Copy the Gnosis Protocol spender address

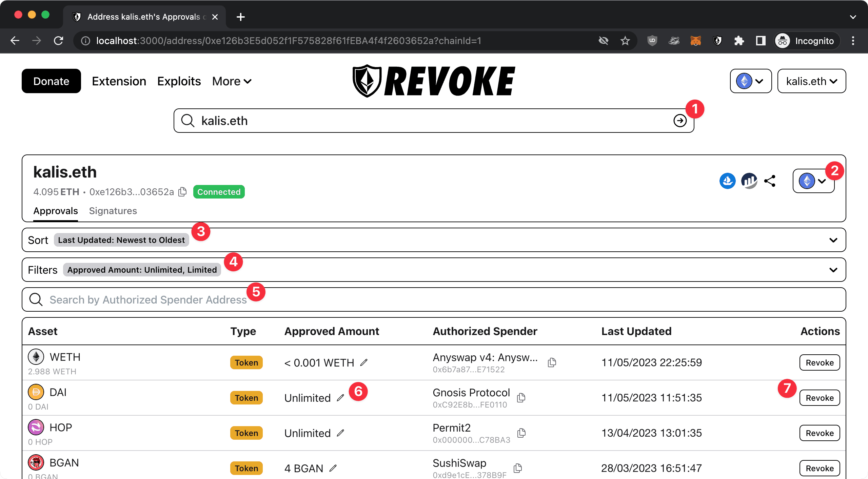pyautogui.click(x=521, y=398)
